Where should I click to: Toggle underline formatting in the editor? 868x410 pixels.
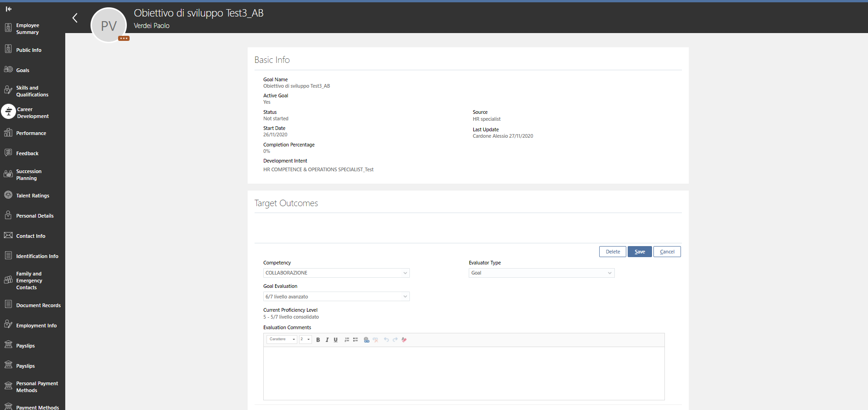[x=335, y=340]
